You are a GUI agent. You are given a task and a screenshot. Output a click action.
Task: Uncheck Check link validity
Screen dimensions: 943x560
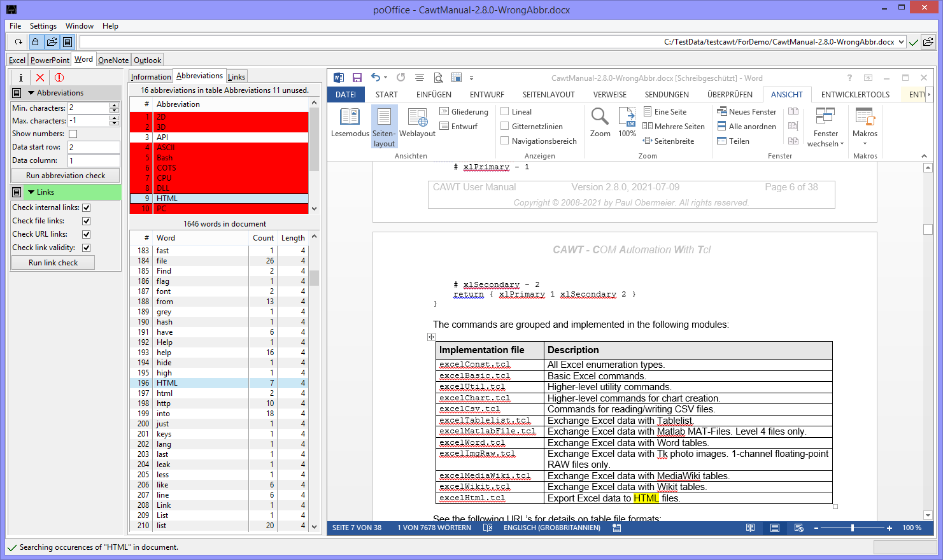click(86, 248)
